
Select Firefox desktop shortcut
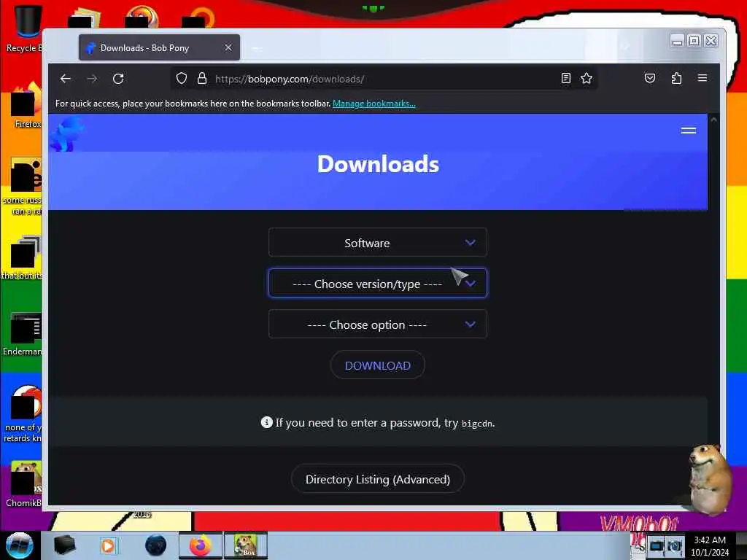[27, 105]
